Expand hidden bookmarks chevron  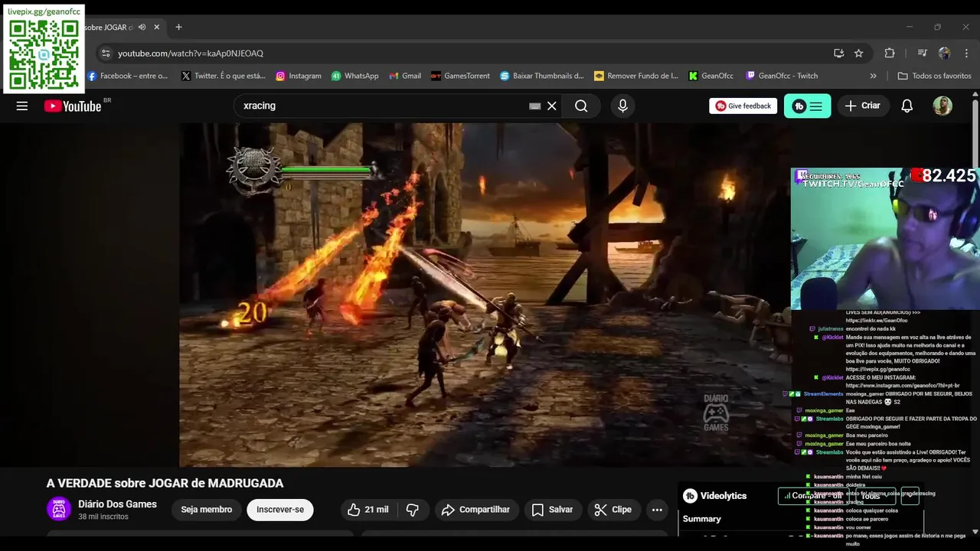tap(873, 76)
